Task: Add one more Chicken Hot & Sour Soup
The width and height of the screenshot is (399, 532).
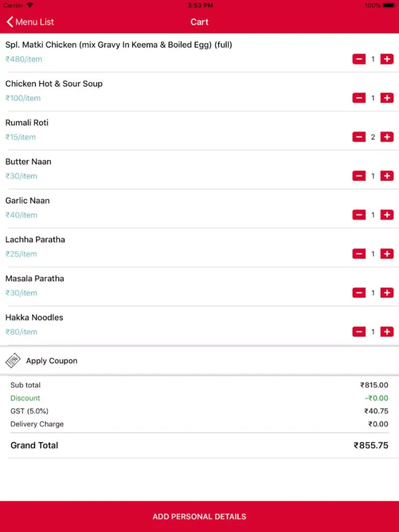Action: 387,98
